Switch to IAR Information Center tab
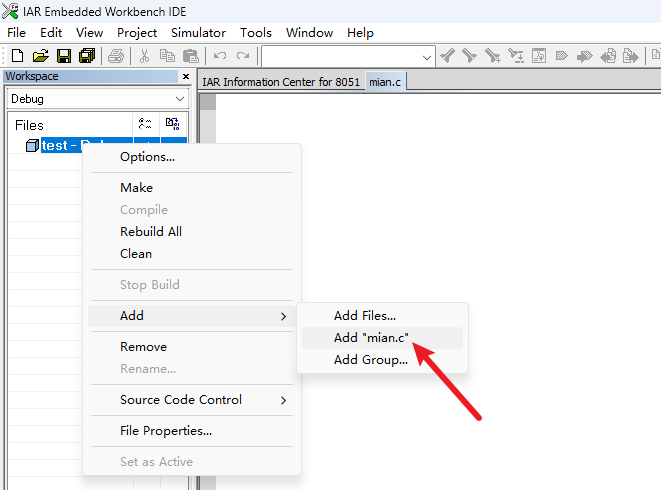This screenshot has width=661, height=490. (x=281, y=82)
